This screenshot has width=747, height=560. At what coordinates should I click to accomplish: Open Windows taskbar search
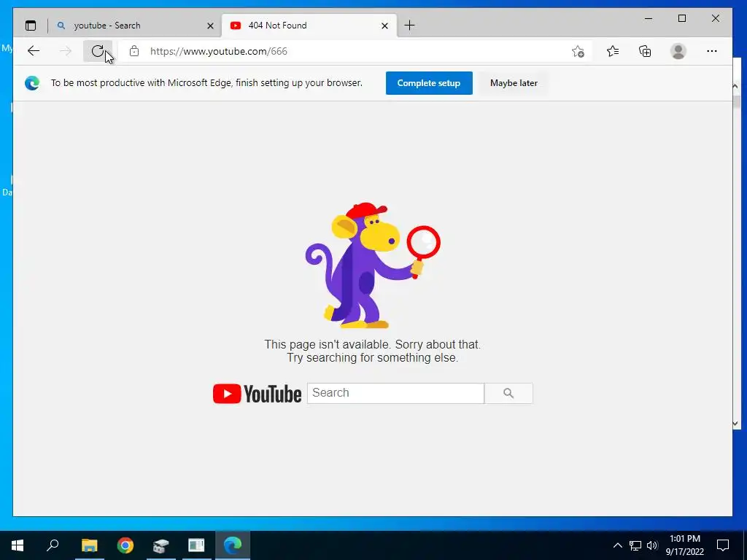click(53, 545)
